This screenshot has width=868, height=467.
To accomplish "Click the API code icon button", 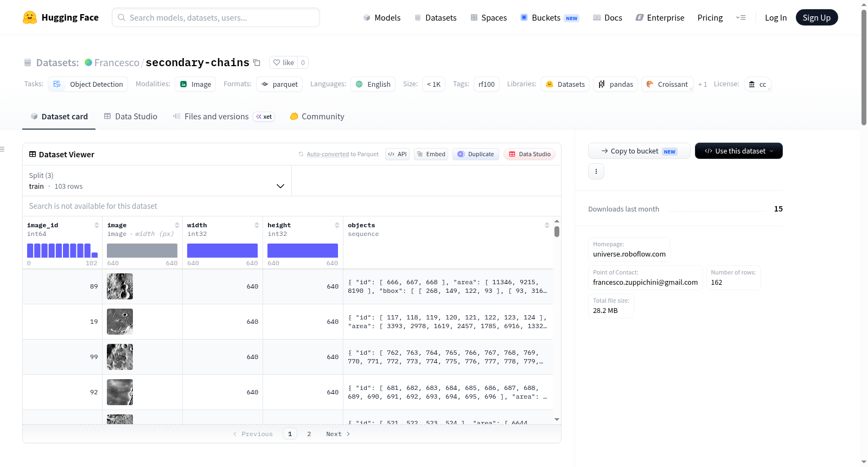I will (x=397, y=154).
